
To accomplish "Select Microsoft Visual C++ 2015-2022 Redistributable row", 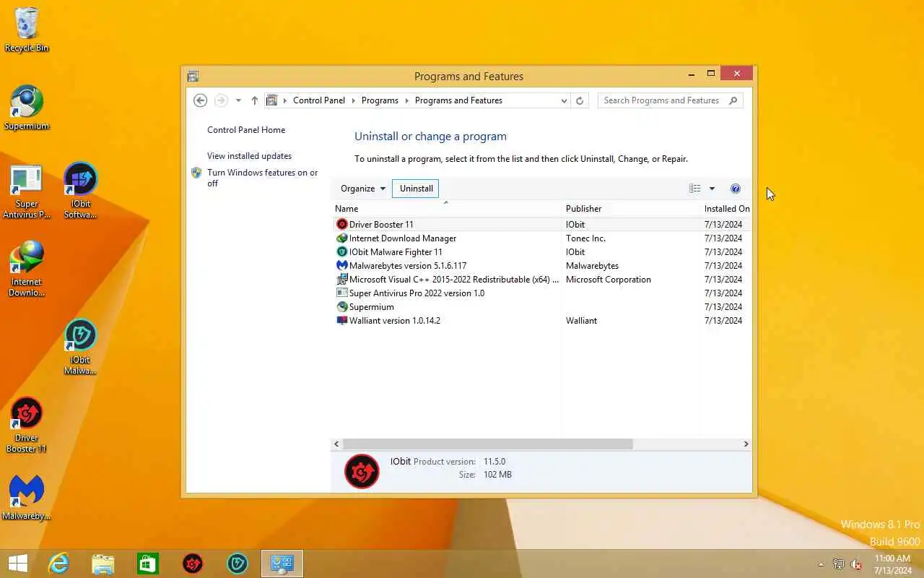I will (x=541, y=280).
